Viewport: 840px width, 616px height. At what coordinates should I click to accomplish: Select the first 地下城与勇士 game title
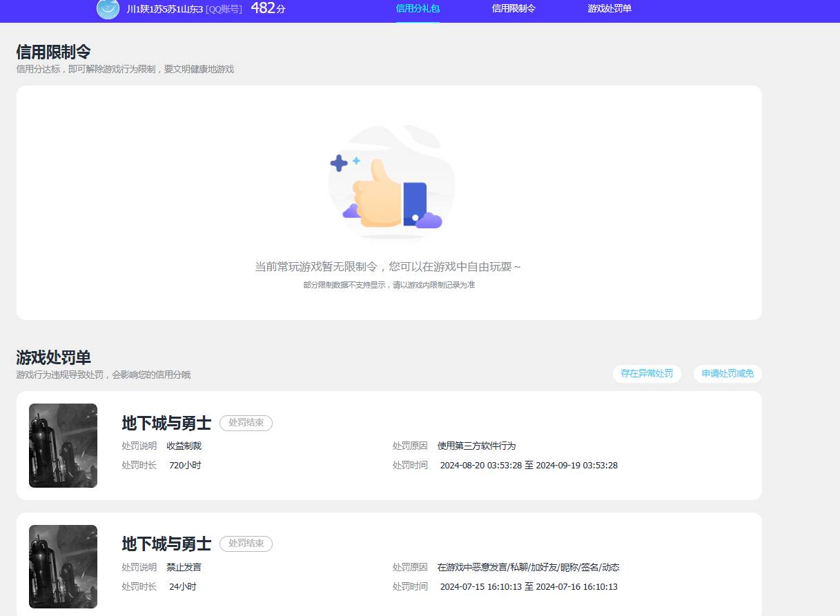[166, 424]
